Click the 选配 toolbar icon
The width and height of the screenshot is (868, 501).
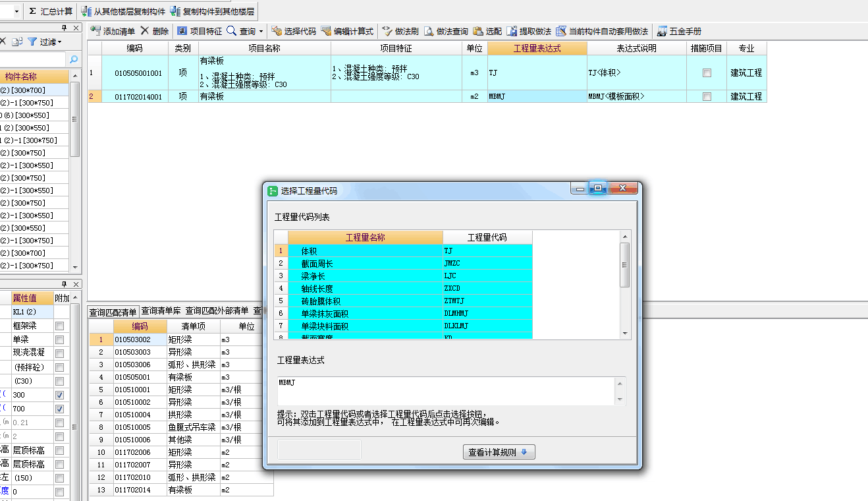pos(478,31)
